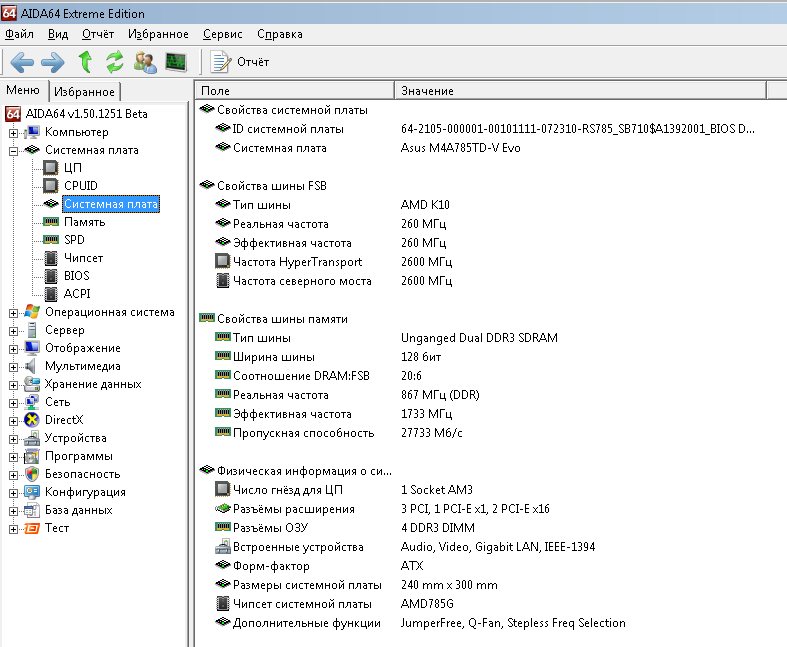This screenshot has width=787, height=647.
Task: Expand the Программы tree node
Action: click(x=14, y=457)
